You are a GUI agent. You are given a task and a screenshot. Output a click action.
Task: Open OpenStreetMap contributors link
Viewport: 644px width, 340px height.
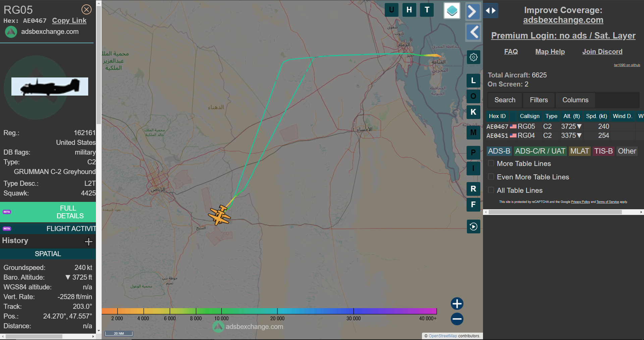[x=443, y=336]
